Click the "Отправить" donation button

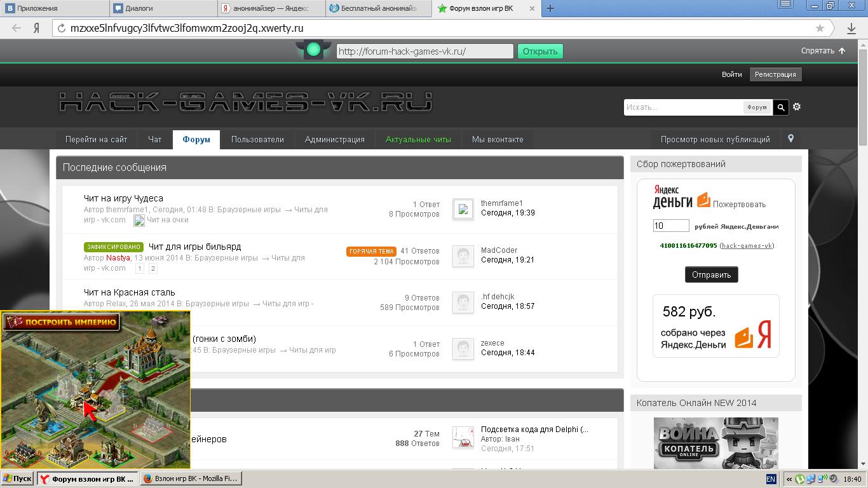click(x=711, y=275)
